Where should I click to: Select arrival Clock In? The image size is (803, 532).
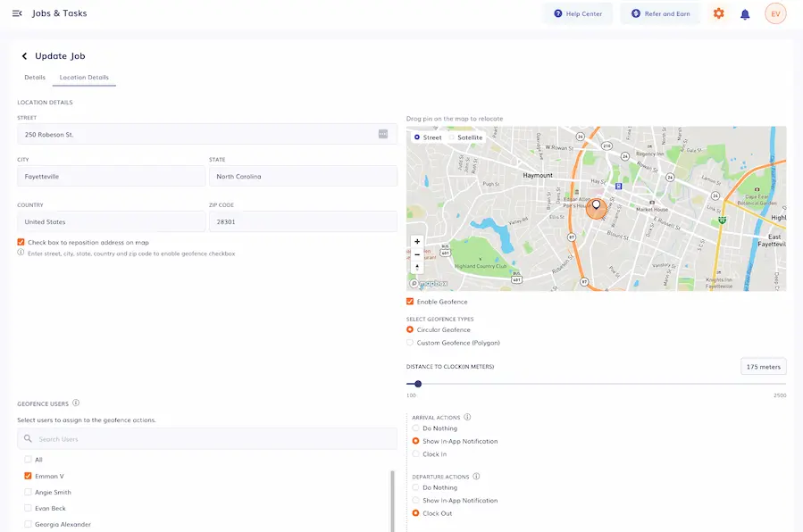pyautogui.click(x=415, y=453)
